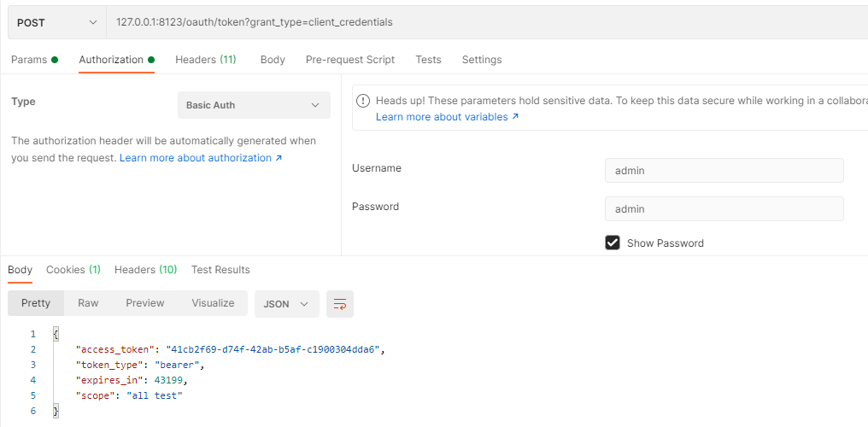Screen dimensions: 868x427
Task: Toggle word wrap icon in response body
Action: (x=340, y=304)
